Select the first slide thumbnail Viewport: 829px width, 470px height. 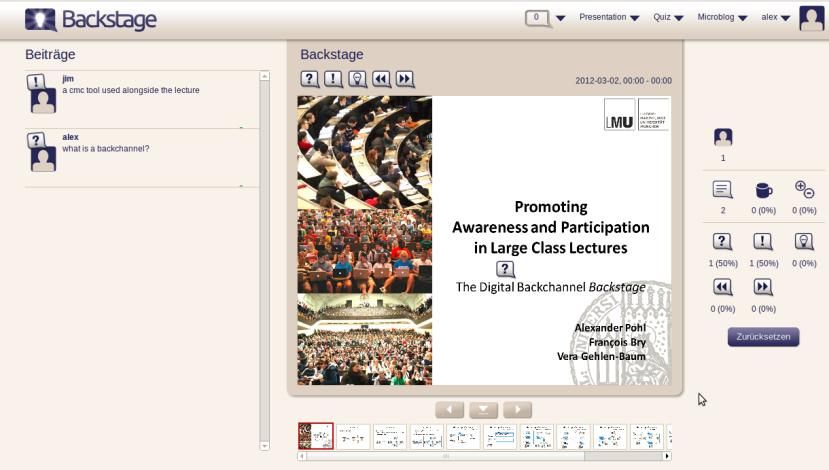[x=316, y=436]
